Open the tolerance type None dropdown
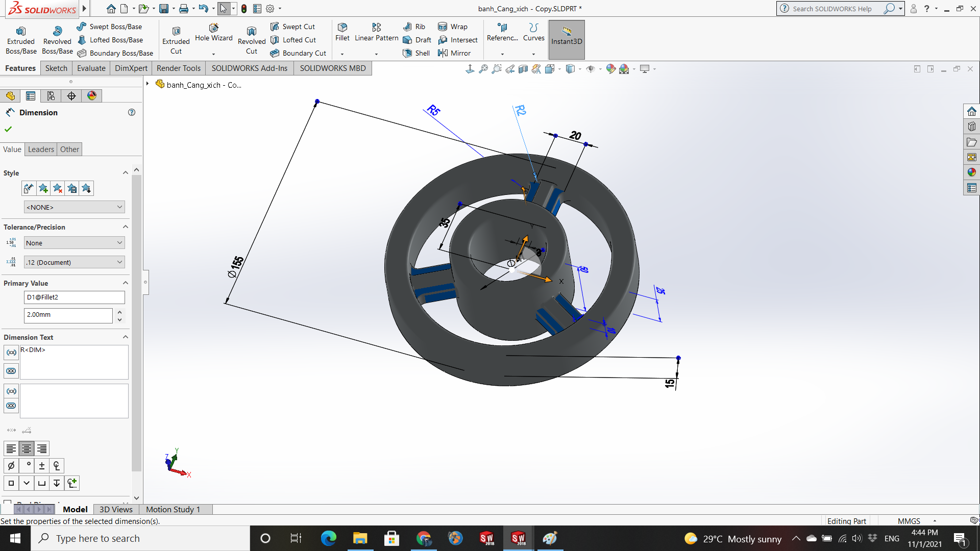The width and height of the screenshot is (980, 551). coord(74,243)
